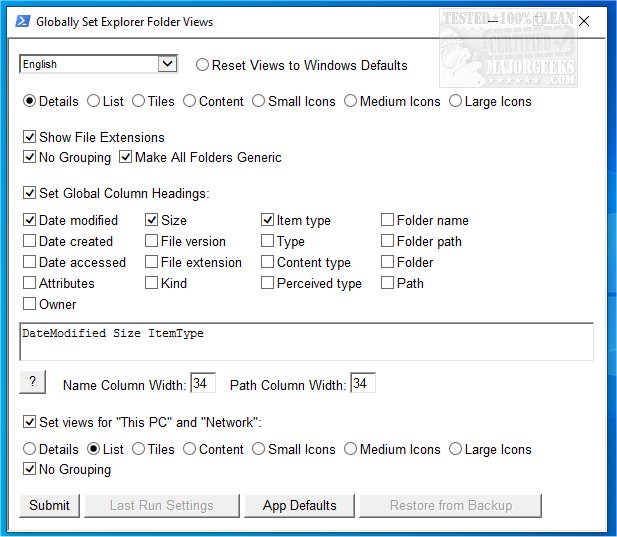
Task: Click the Name Column Width field
Action: (202, 384)
